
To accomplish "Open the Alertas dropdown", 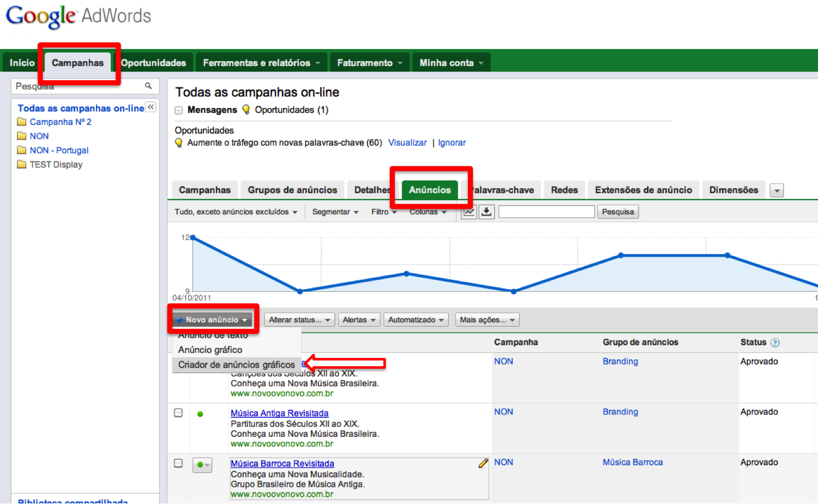I will [359, 320].
